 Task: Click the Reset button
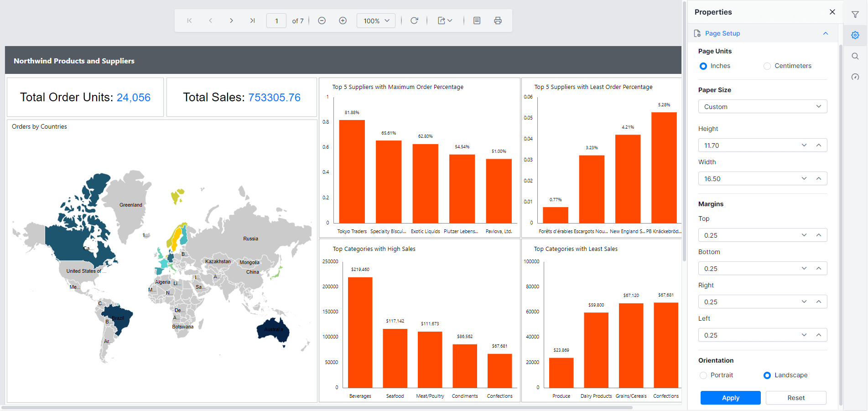point(796,398)
